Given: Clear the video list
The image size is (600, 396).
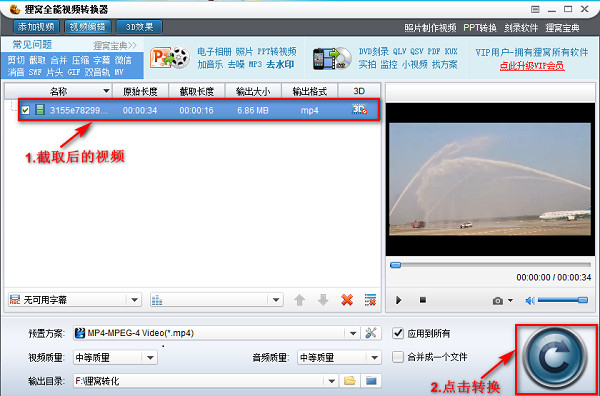Looking at the screenshot, I should 370,300.
